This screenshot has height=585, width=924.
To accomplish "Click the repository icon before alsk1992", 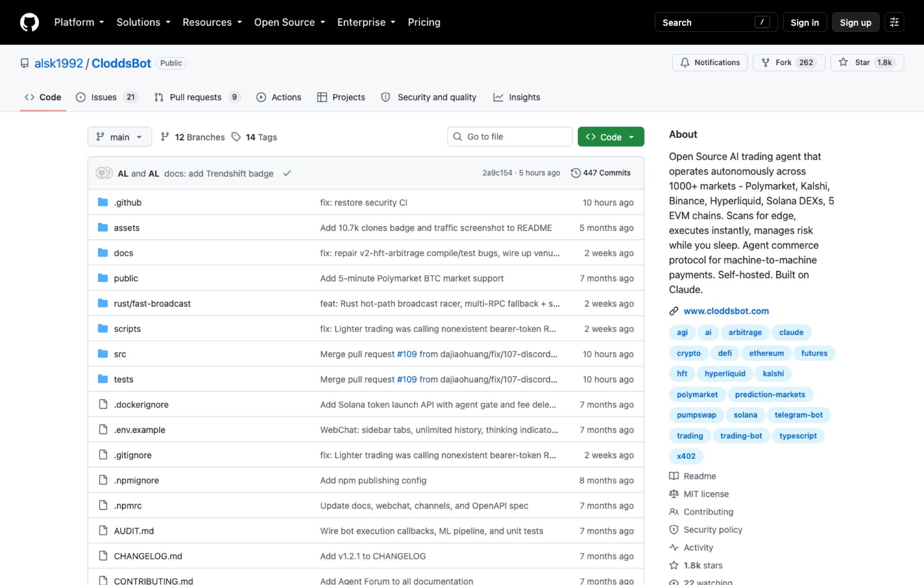I will pos(24,63).
